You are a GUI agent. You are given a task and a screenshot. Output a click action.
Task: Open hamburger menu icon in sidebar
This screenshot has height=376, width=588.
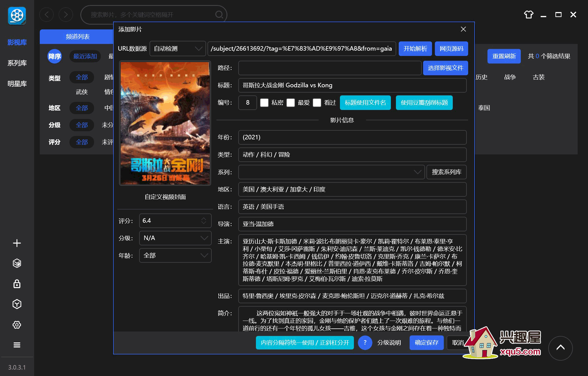pos(17,345)
